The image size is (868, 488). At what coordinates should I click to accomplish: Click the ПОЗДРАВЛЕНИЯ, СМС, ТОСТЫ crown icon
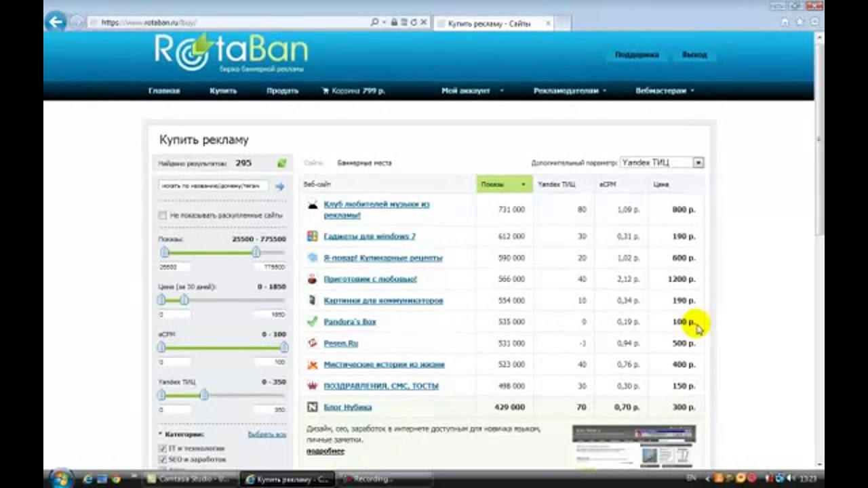[313, 386]
